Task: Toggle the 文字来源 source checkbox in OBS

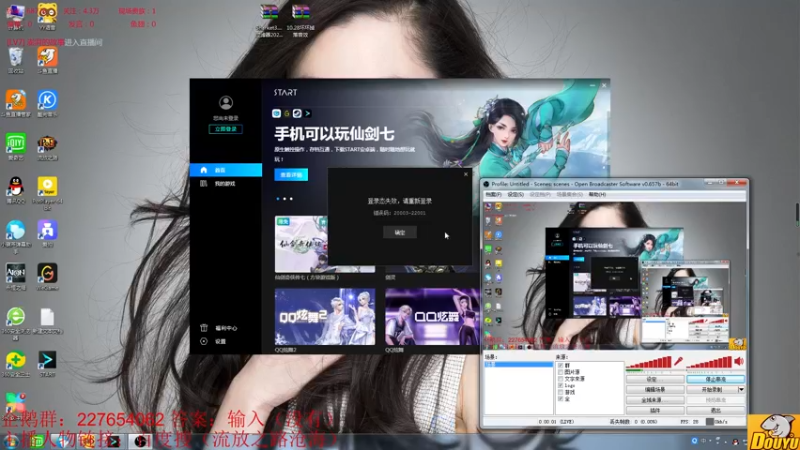Action: coord(561,379)
